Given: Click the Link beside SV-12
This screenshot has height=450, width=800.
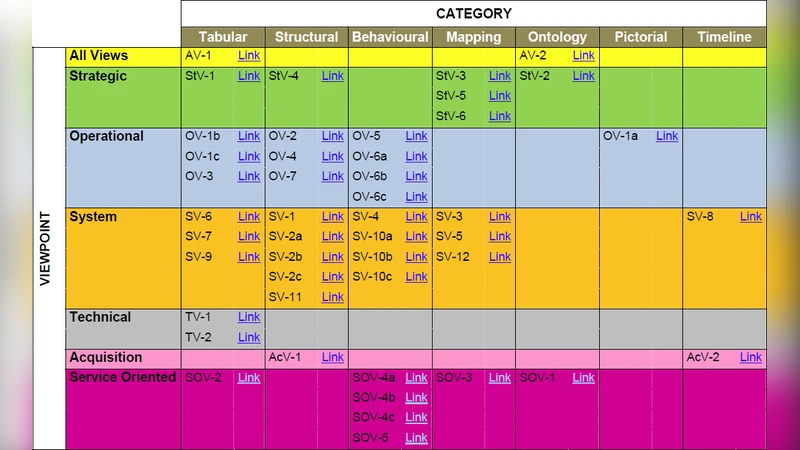Looking at the screenshot, I should 500,257.
